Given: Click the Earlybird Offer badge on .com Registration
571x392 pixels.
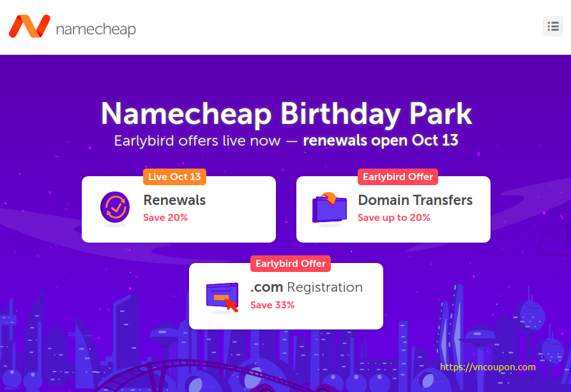Looking at the screenshot, I should pos(291,264).
